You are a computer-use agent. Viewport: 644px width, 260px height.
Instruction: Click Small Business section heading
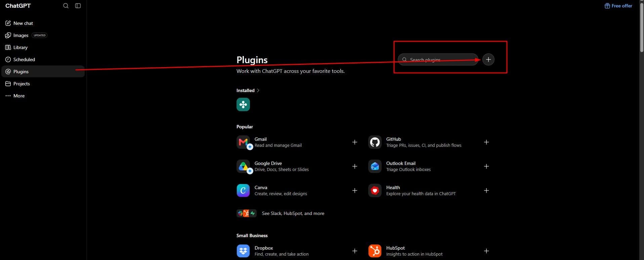[x=252, y=235]
